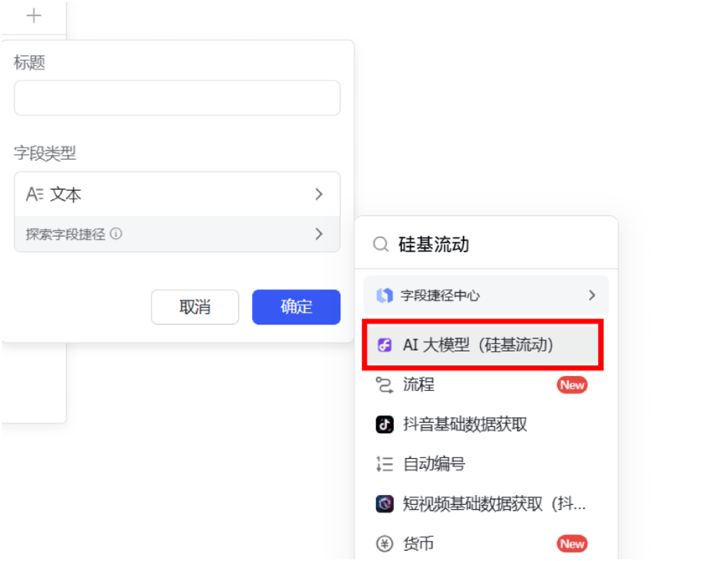
Task: Click the 取消 button
Action: [195, 306]
